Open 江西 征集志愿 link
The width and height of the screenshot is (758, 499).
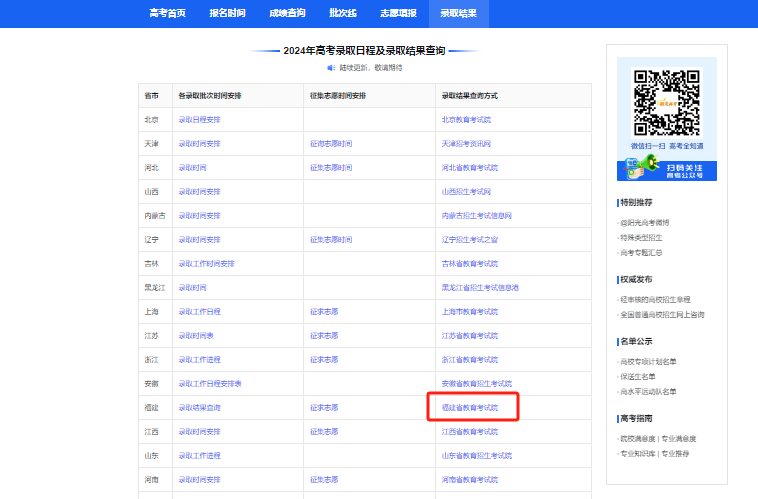click(324, 432)
